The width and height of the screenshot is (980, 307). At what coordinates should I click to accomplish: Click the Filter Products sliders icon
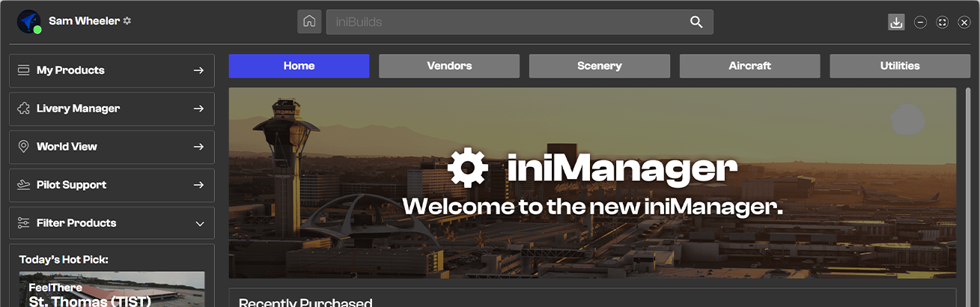tap(23, 223)
